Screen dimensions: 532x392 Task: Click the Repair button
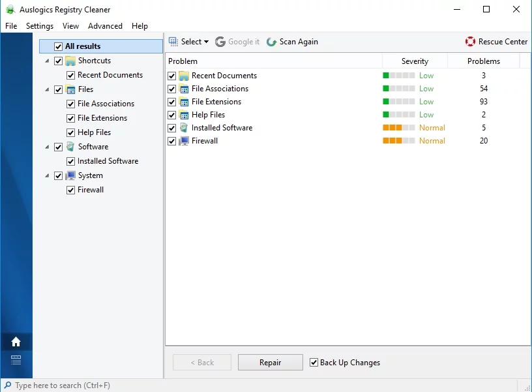pos(270,363)
